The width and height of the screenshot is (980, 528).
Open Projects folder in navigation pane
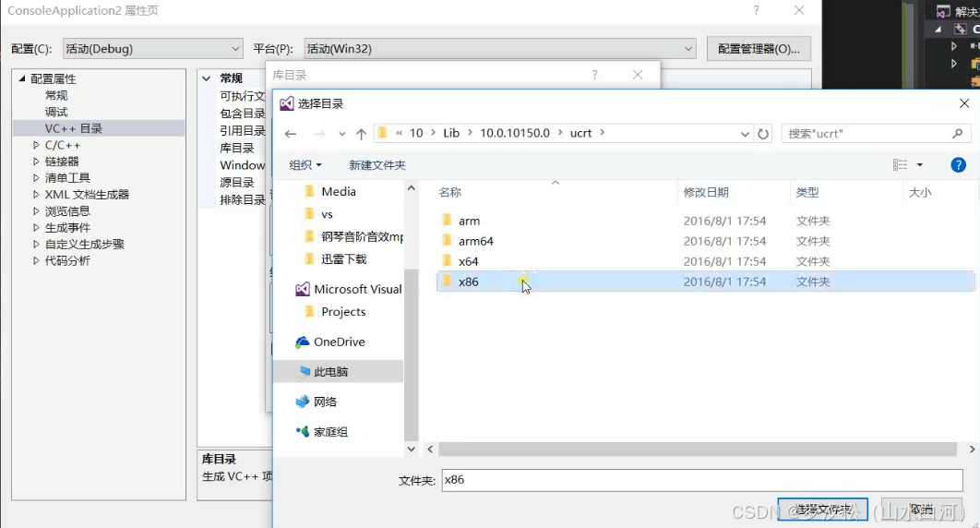click(343, 312)
